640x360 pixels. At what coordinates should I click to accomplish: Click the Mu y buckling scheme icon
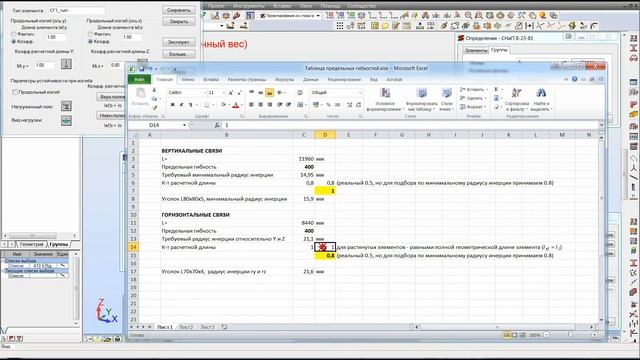[x=66, y=64]
